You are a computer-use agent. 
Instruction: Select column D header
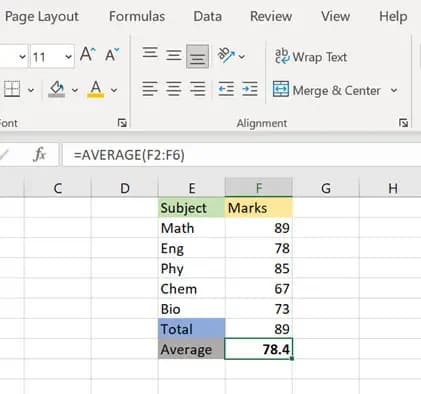[x=125, y=188]
